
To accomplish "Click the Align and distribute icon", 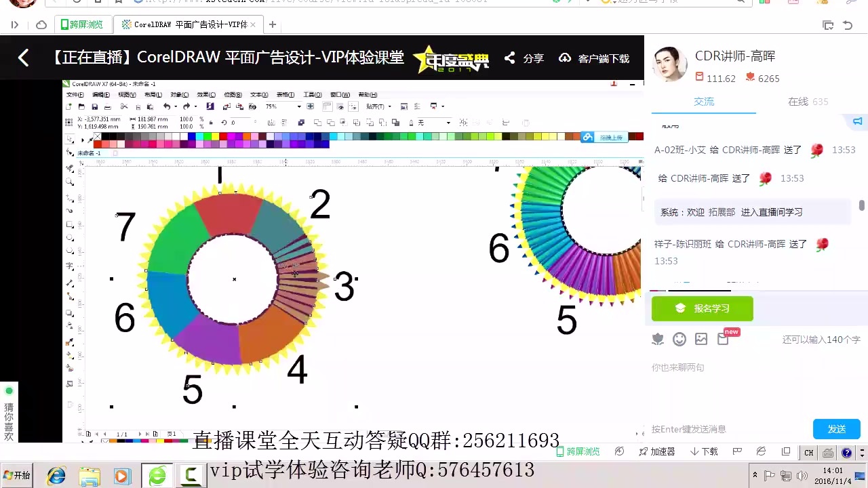I will (506, 123).
